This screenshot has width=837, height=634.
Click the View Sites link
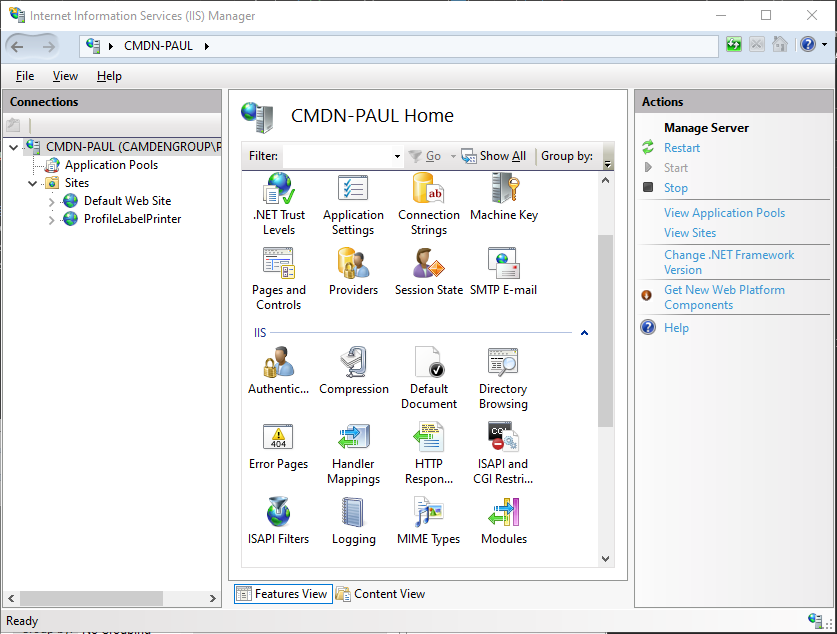coord(690,233)
